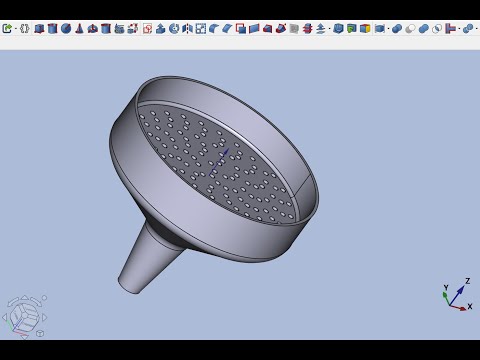
Task: Create a Cone primitive
Action: [x=79, y=29]
